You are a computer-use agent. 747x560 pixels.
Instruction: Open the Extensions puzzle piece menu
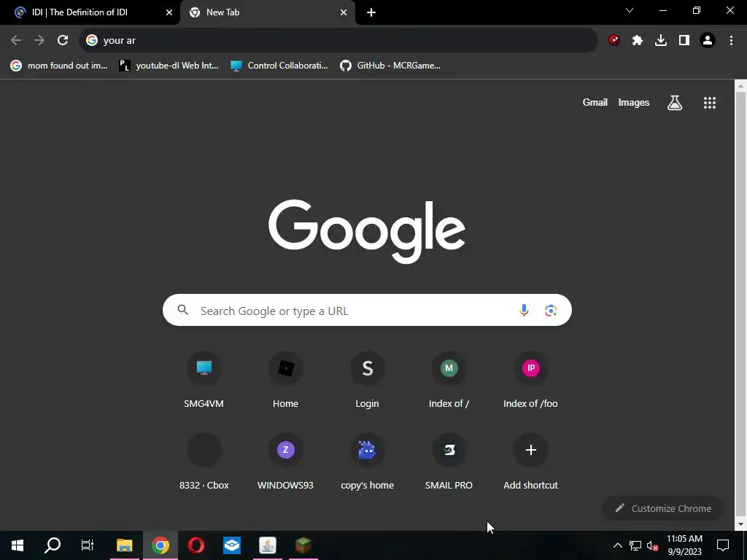click(638, 41)
